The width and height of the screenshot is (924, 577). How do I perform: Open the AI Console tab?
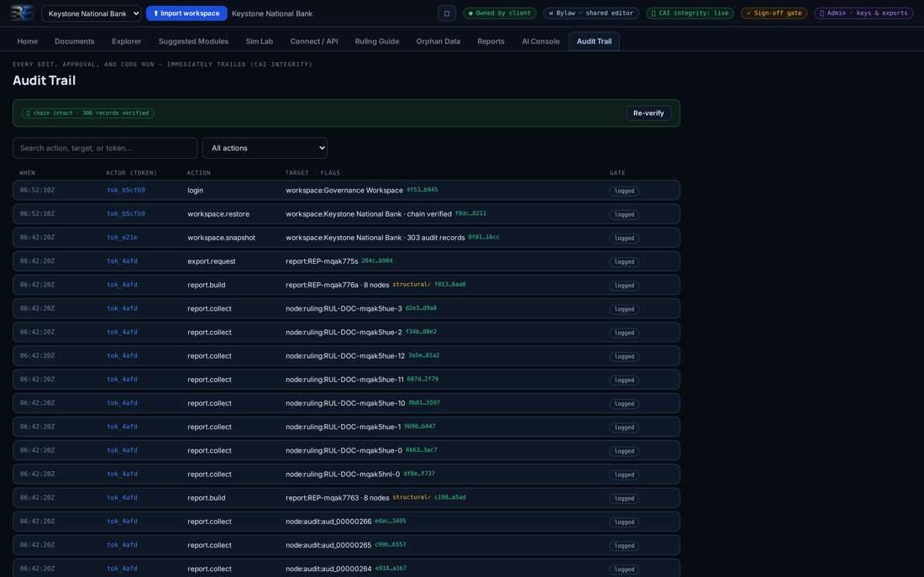point(540,41)
